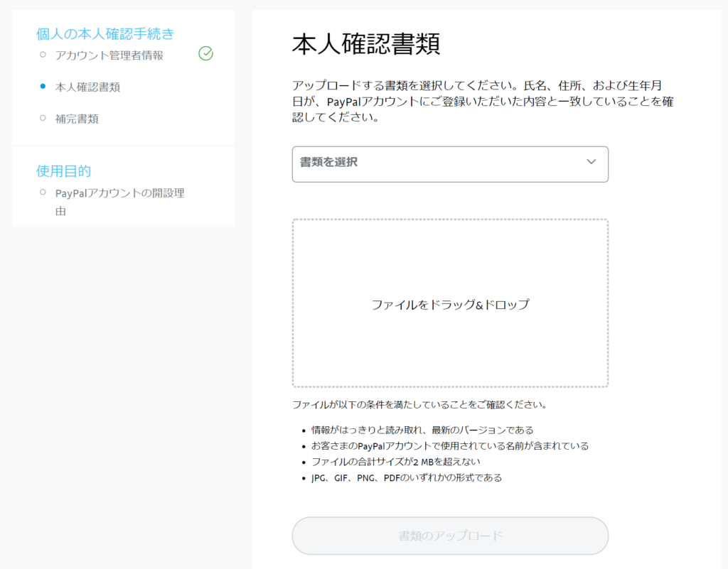This screenshot has width=728, height=569.
Task: Click the hollow bullet beside アカウント管理者情報
Action: 43,54
